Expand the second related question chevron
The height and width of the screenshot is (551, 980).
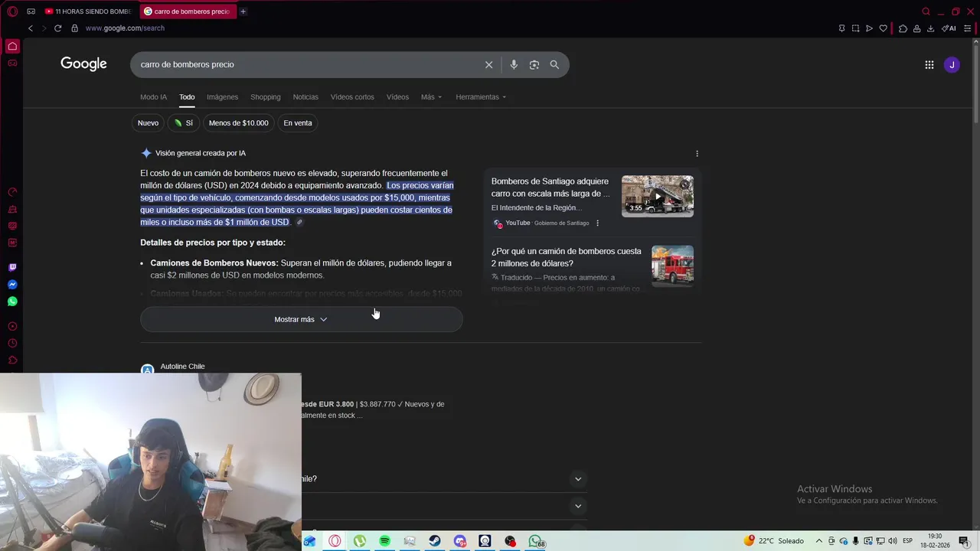coord(578,506)
